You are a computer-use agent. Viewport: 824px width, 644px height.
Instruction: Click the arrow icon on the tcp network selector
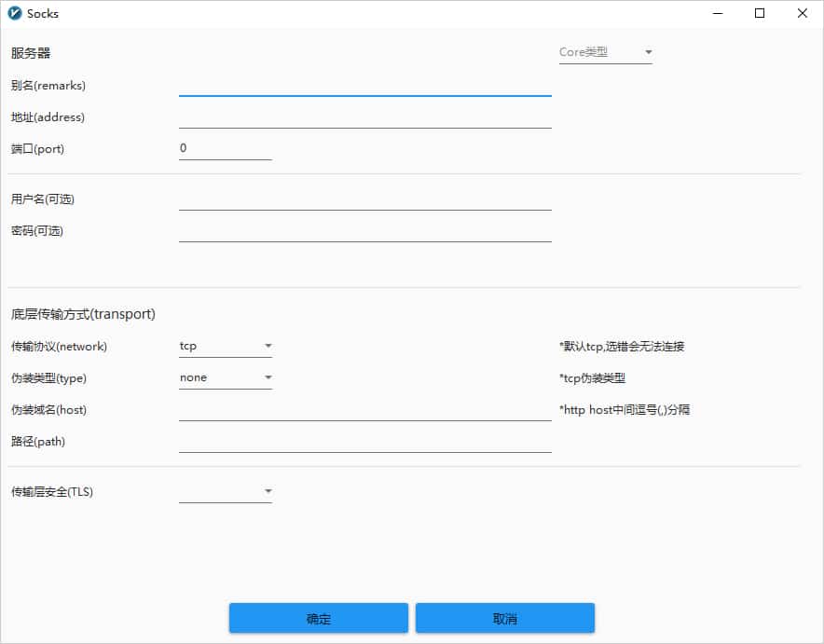point(268,345)
